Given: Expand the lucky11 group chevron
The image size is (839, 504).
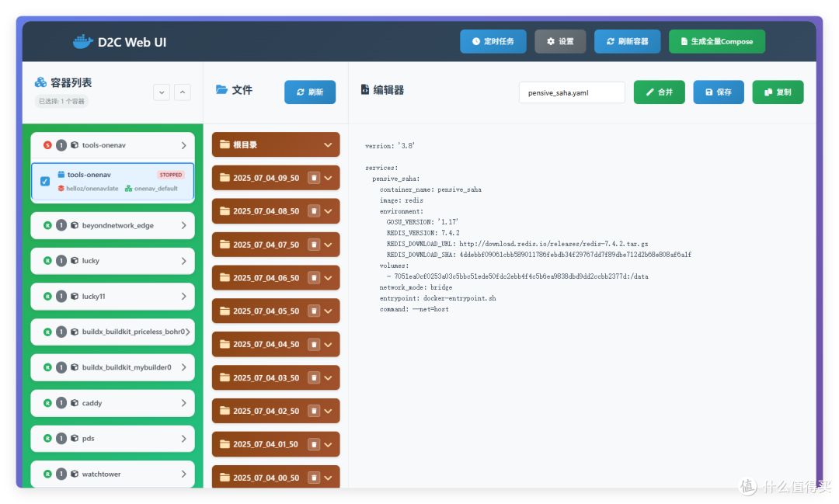Looking at the screenshot, I should tap(183, 297).
